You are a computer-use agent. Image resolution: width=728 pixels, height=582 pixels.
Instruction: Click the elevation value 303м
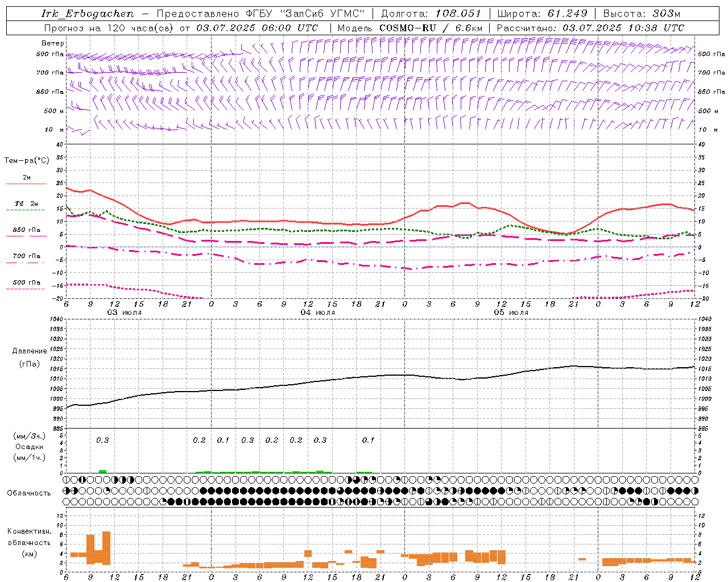click(667, 14)
